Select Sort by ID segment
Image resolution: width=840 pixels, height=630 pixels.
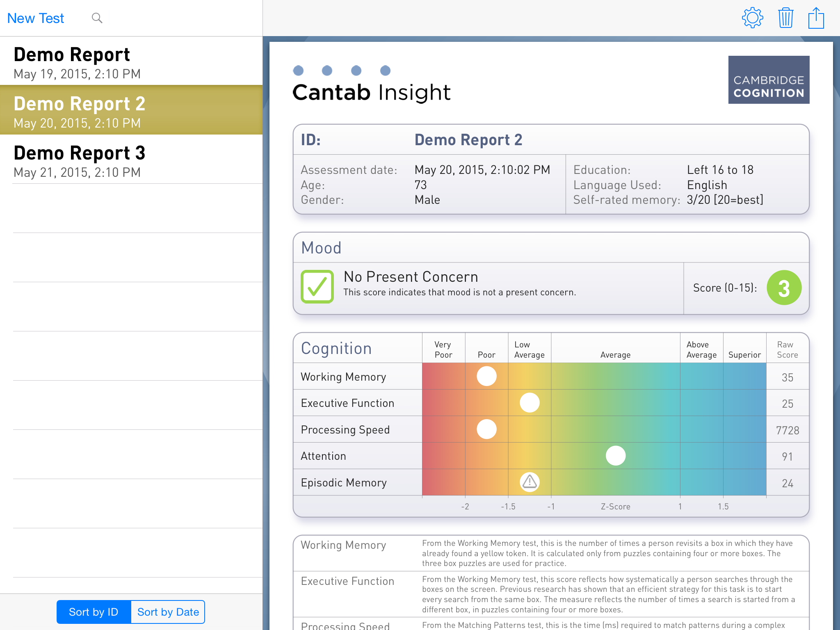[x=94, y=612]
